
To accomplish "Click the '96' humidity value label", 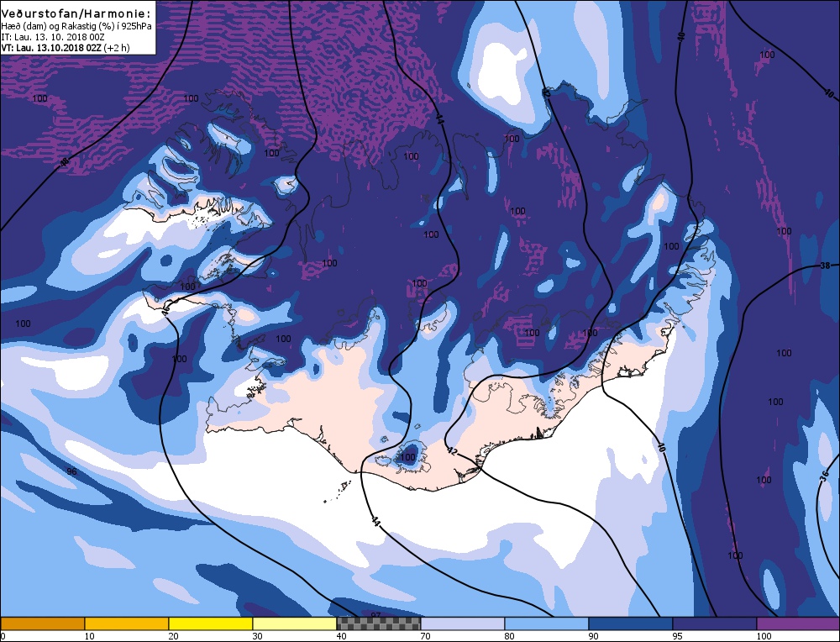I will 71,471.
